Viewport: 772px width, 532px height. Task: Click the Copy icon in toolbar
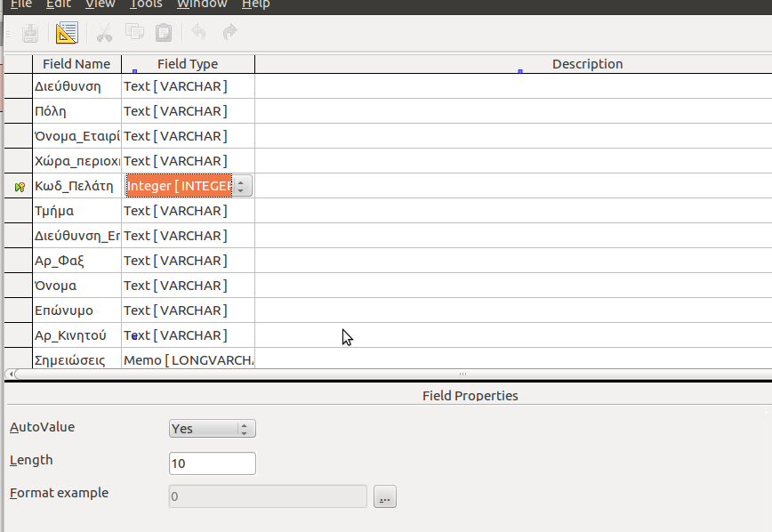[134, 33]
